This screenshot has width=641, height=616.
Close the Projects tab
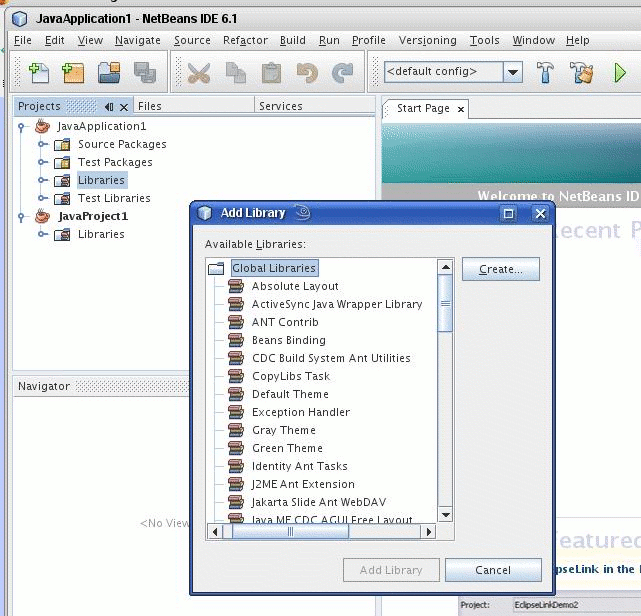(124, 108)
